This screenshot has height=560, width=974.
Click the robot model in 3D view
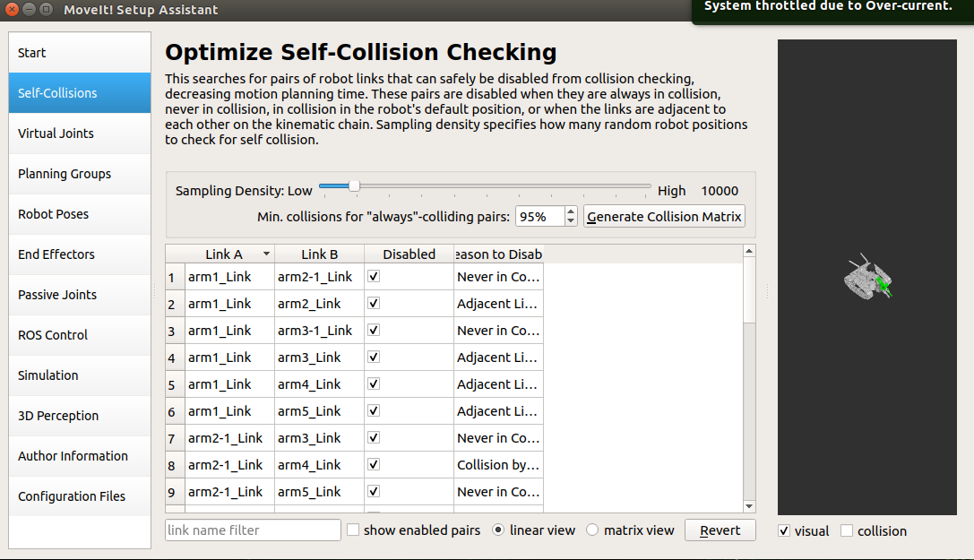click(867, 278)
